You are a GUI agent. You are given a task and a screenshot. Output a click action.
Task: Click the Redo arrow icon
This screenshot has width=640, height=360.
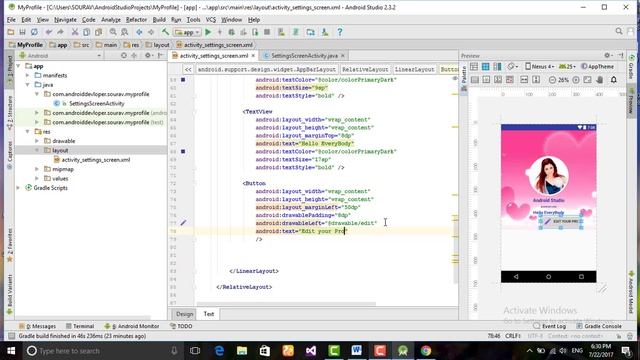(60, 32)
